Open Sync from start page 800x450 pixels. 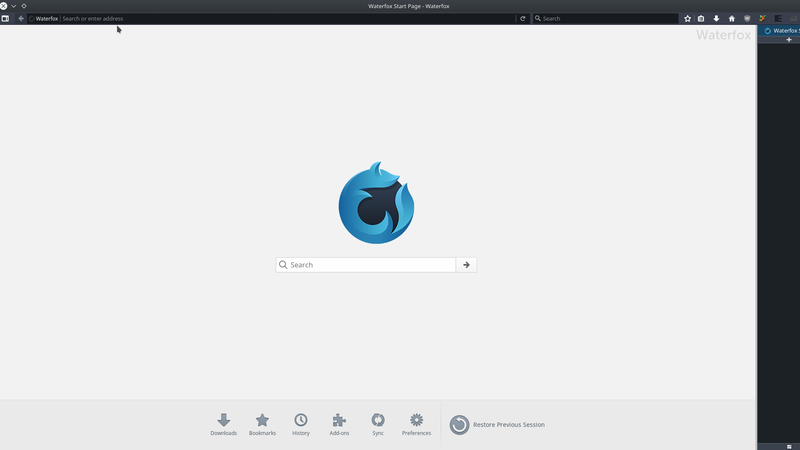[x=378, y=424]
